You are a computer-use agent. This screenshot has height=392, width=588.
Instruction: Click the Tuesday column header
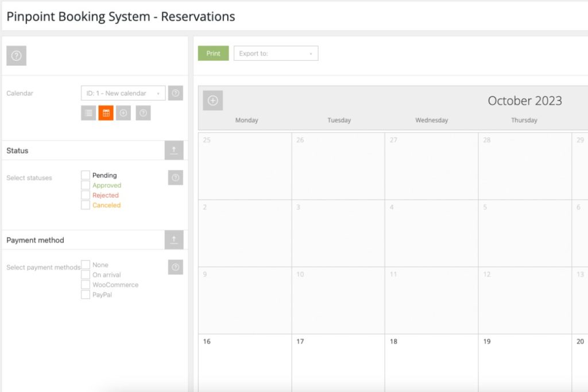click(339, 120)
